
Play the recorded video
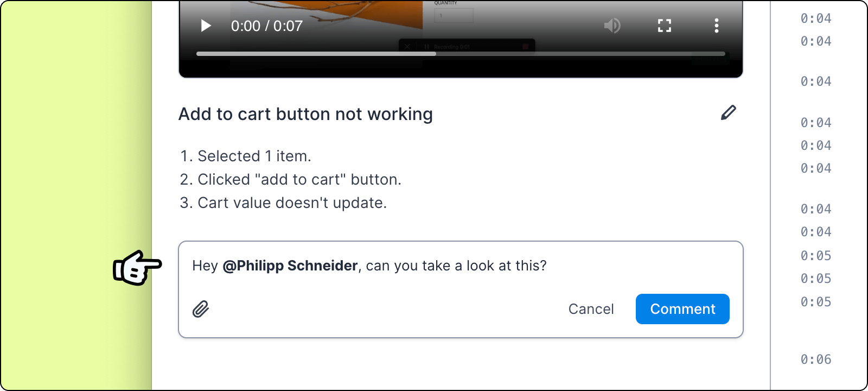coord(206,26)
